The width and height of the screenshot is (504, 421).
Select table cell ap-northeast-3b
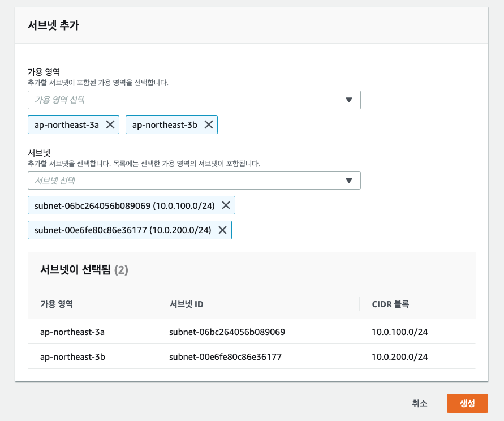pos(72,356)
